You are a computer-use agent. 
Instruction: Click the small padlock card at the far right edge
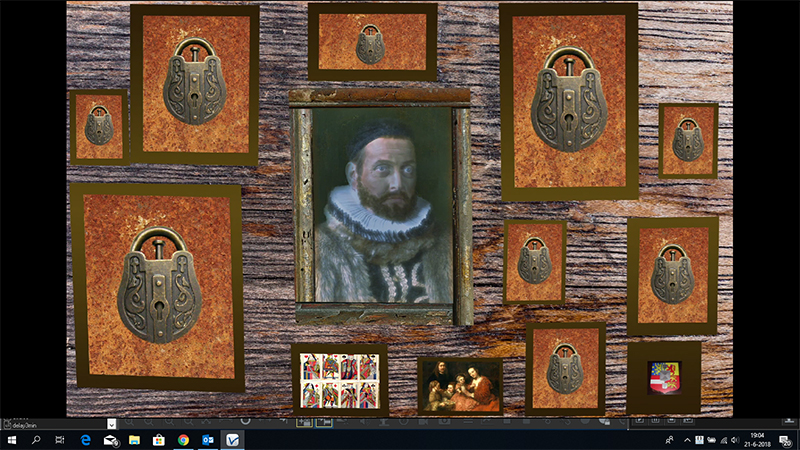(688, 141)
